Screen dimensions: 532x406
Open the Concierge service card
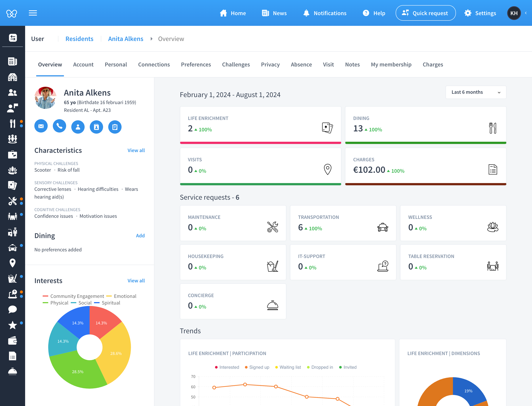[x=233, y=301]
